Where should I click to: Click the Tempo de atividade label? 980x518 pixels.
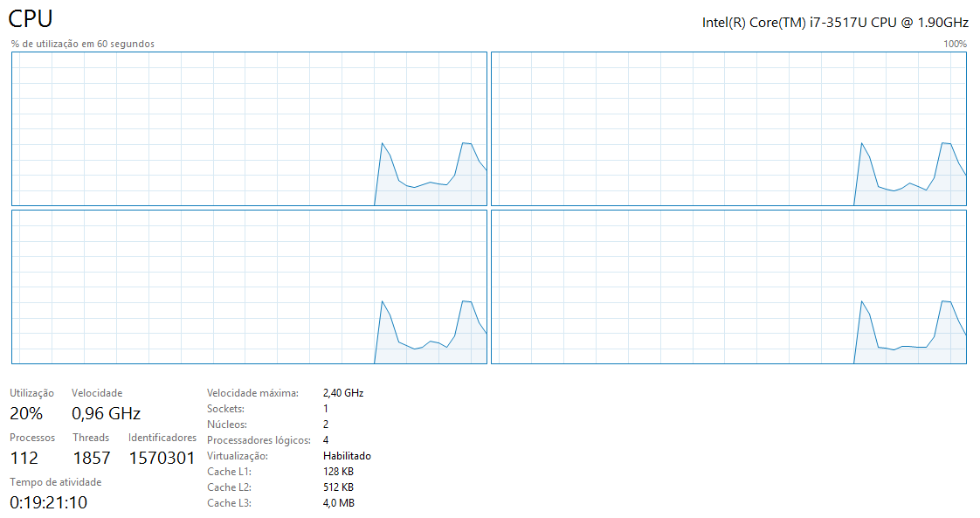(56, 482)
